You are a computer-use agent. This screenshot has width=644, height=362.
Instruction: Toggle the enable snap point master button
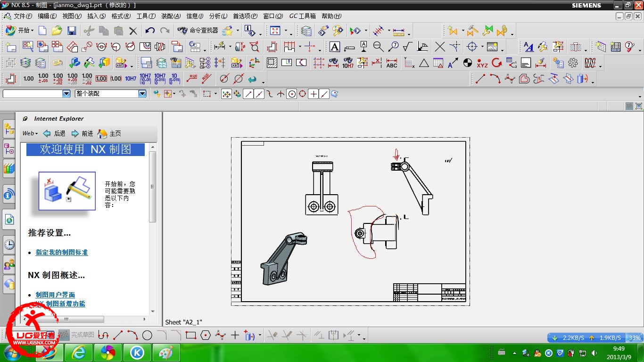tap(226, 94)
